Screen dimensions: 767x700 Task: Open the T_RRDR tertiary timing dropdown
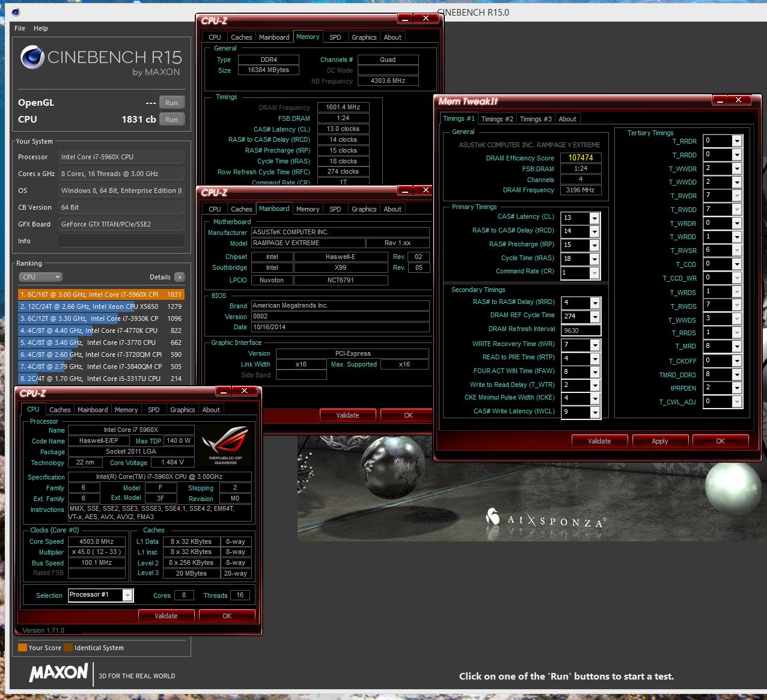point(736,141)
